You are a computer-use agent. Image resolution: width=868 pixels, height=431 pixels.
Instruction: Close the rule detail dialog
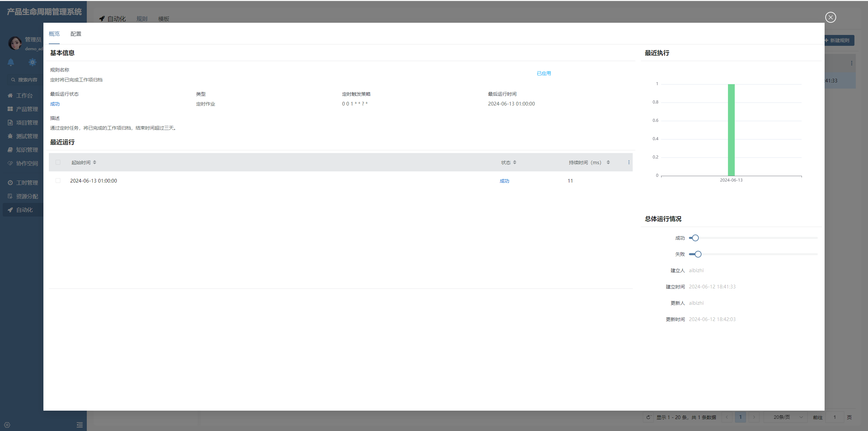(x=830, y=17)
